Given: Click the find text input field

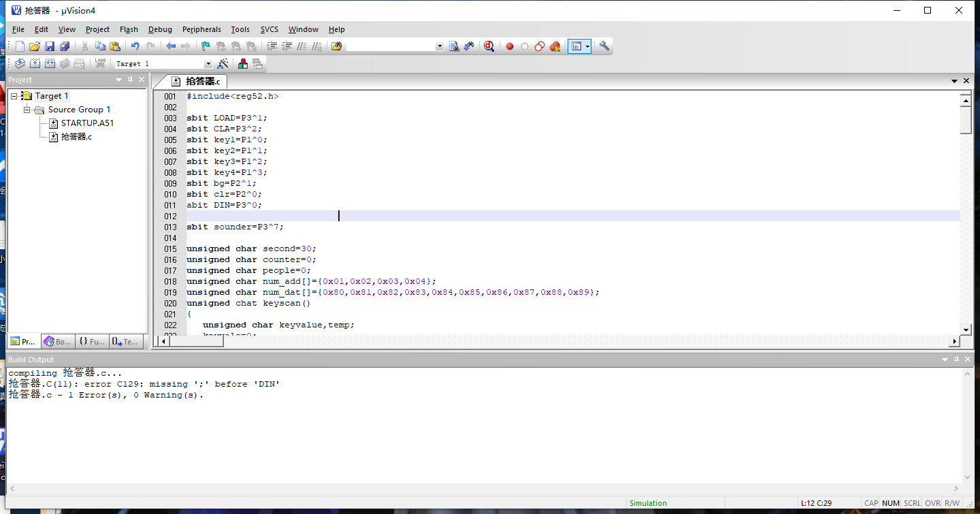Looking at the screenshot, I should [390, 46].
